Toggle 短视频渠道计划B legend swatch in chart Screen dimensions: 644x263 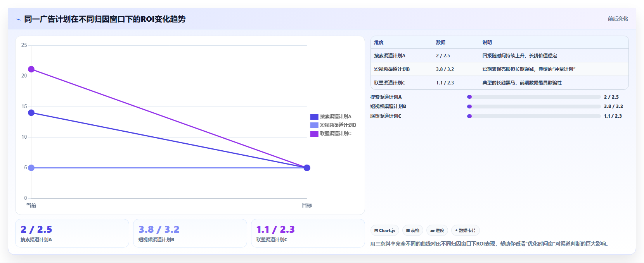[314, 125]
